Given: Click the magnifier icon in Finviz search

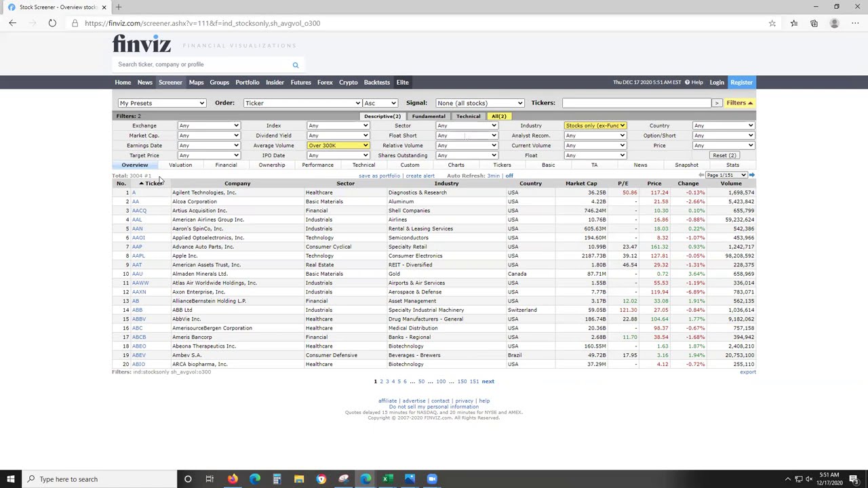Looking at the screenshot, I should [296, 65].
